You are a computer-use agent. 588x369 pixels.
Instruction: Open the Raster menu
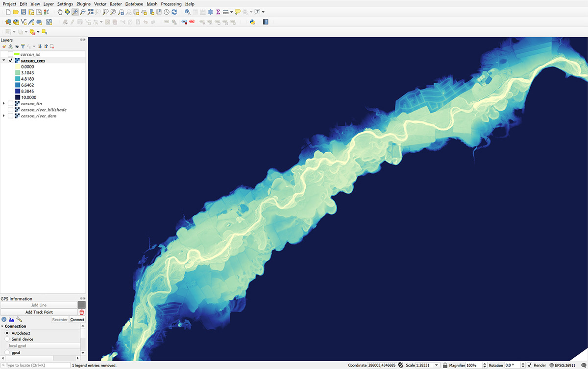click(116, 3)
